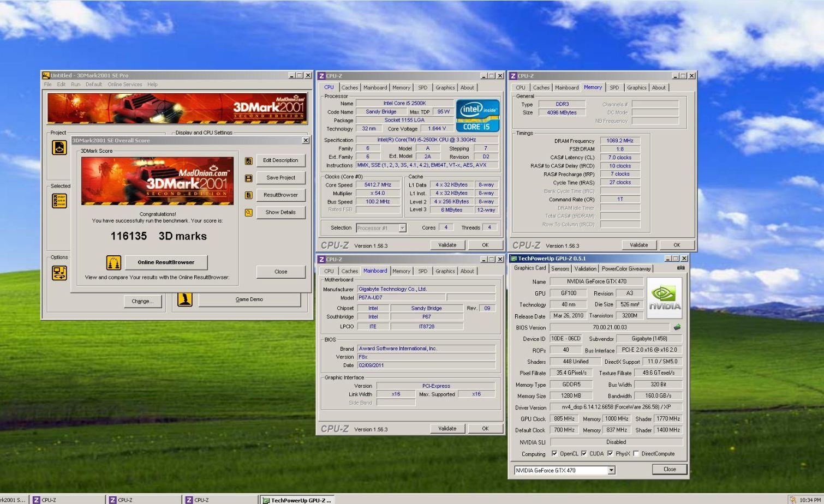Open the File menu in 3DMark2001
824x504 pixels.
point(47,85)
